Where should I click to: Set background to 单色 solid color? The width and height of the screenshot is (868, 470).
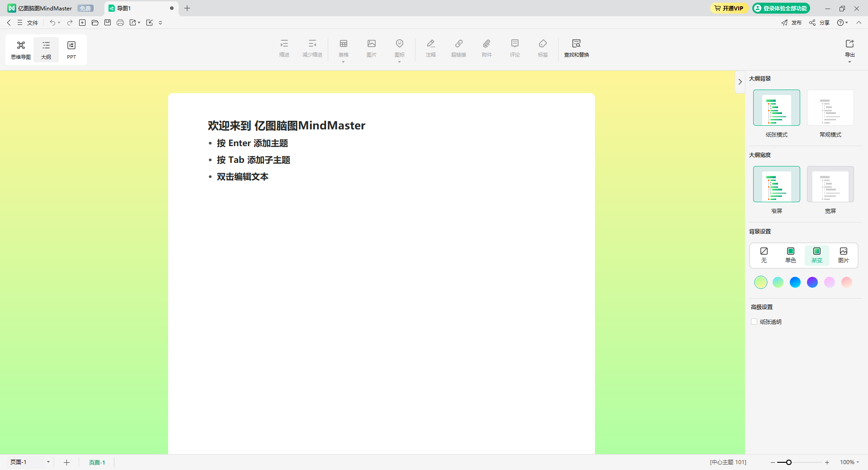(791, 255)
